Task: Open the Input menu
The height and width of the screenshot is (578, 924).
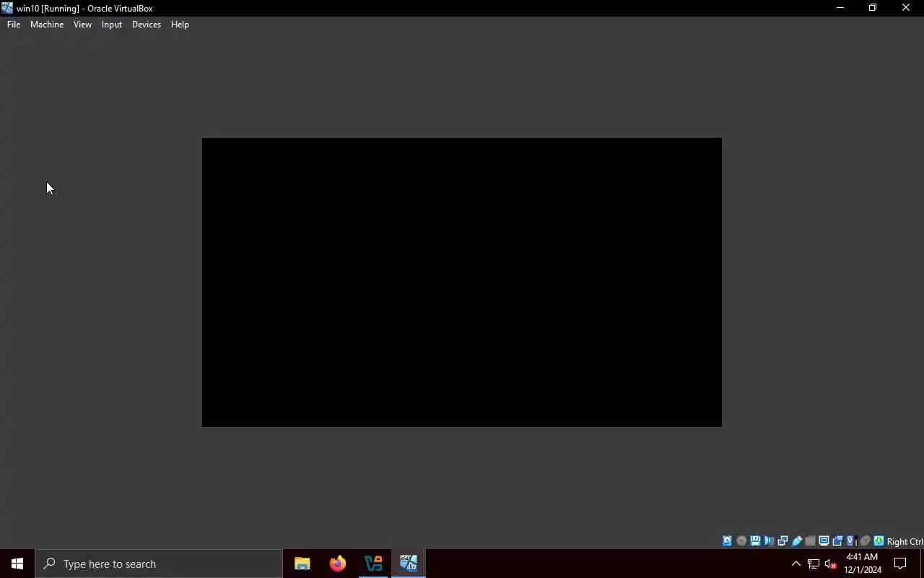Action: [112, 25]
